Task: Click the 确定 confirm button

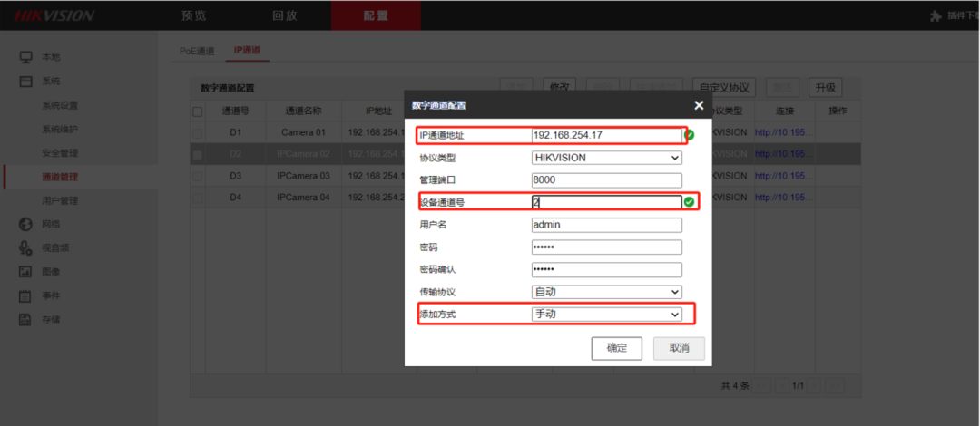Action: [x=616, y=348]
